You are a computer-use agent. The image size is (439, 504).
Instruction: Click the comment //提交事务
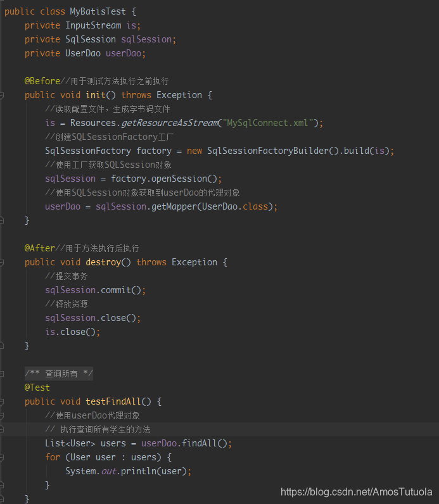pyautogui.click(x=67, y=277)
